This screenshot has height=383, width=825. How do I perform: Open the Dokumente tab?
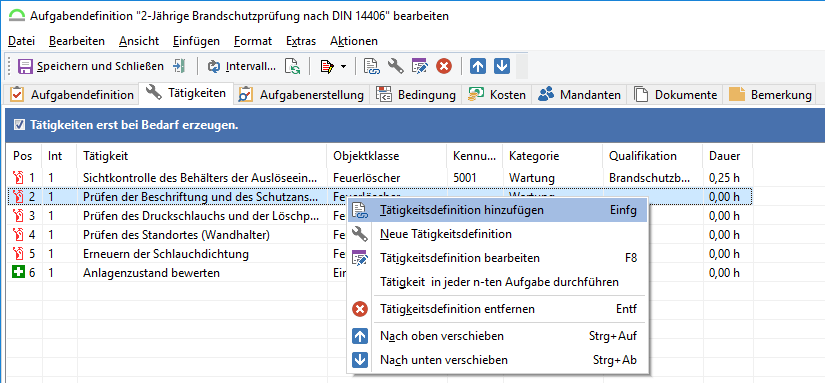click(676, 95)
